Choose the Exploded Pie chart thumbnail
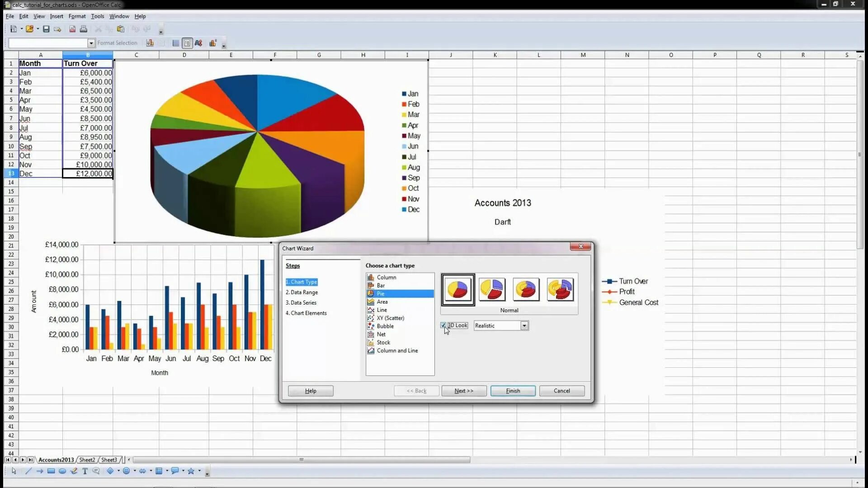The width and height of the screenshot is (868, 488). pyautogui.click(x=492, y=289)
